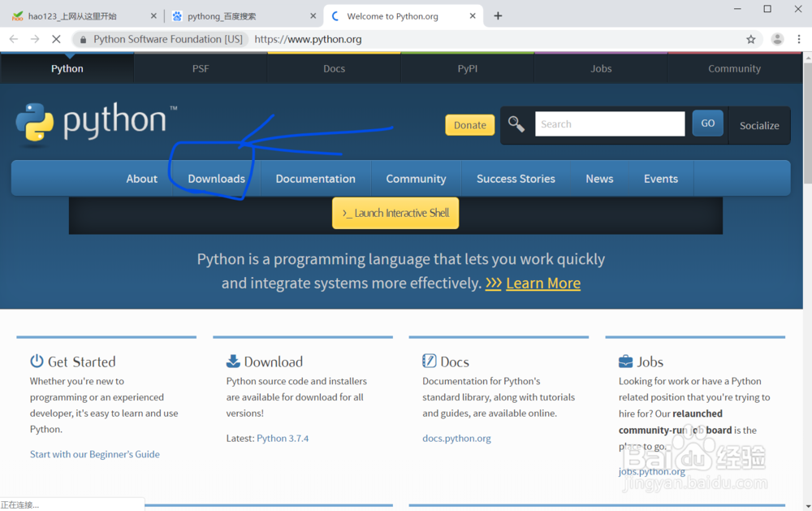This screenshot has width=812, height=511.
Task: Click the Python logo
Action: point(97,123)
